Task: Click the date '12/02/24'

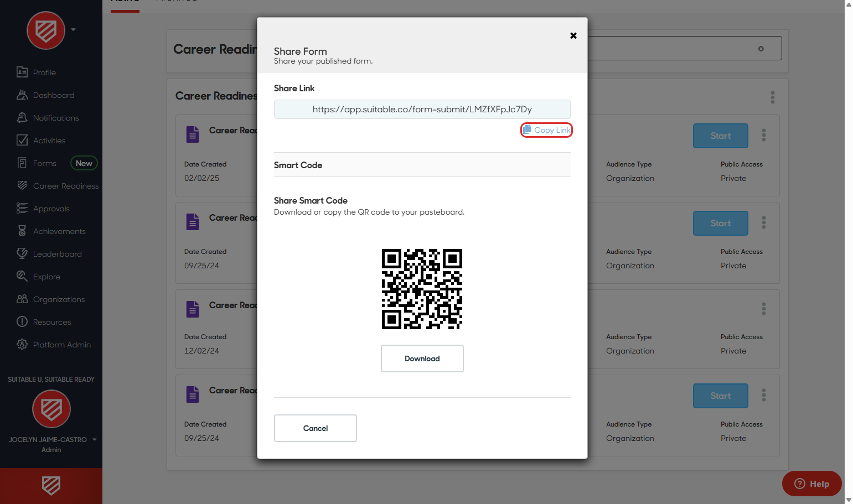Action: click(201, 351)
